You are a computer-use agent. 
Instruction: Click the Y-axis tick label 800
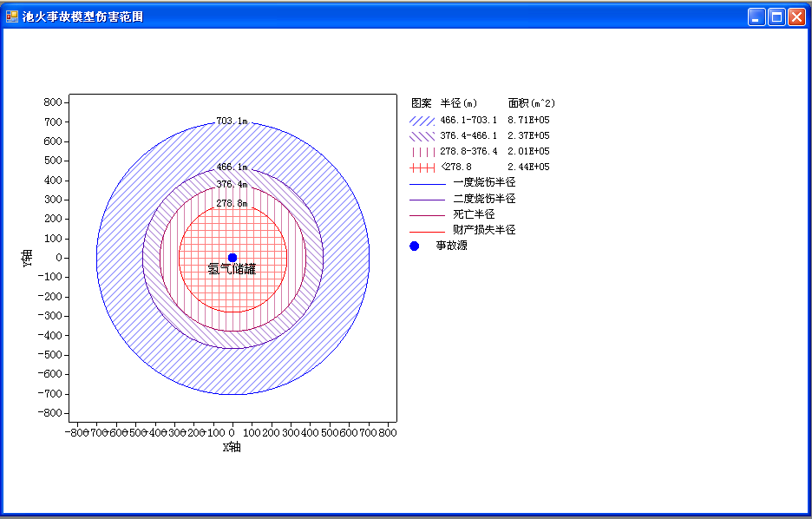53,102
